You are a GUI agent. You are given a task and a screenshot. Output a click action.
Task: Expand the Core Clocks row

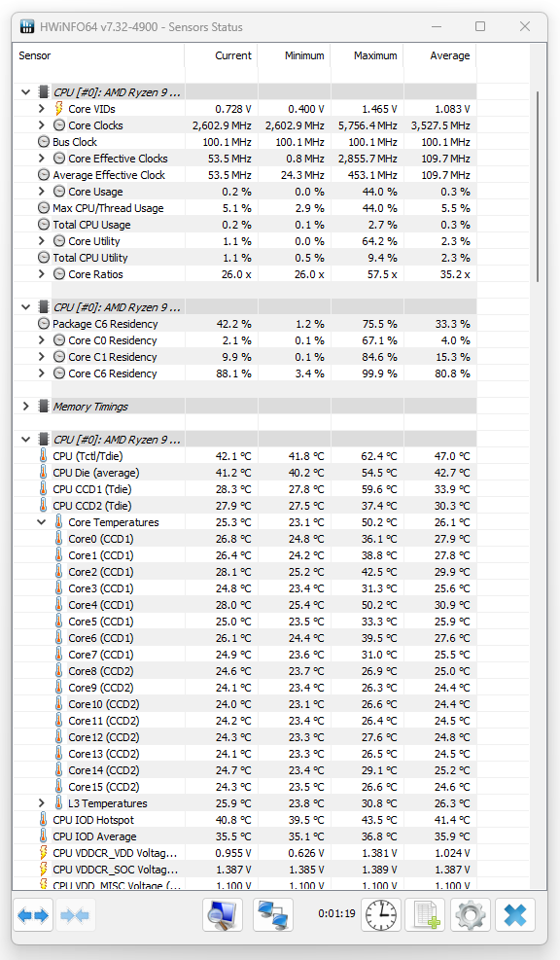pos(42,124)
